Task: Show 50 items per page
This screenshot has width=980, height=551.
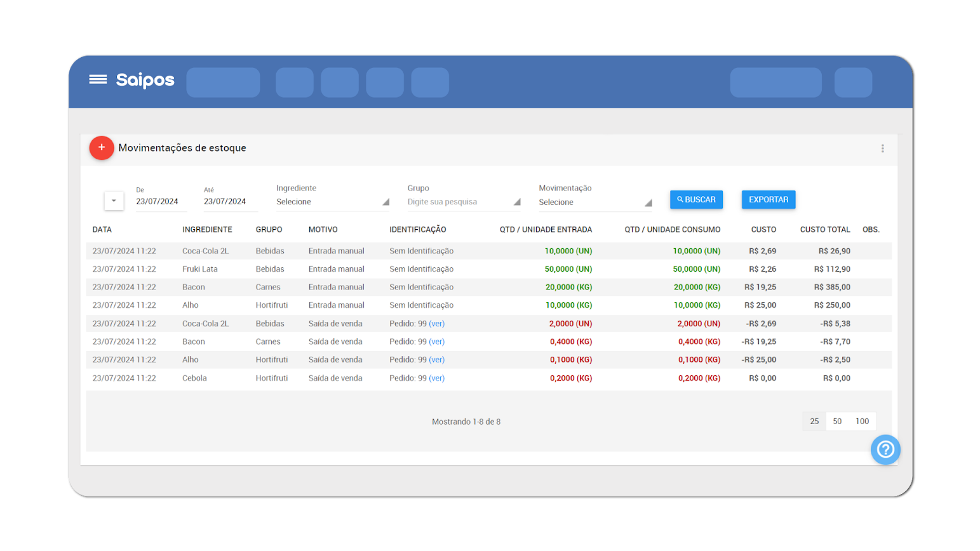Action: 837,421
